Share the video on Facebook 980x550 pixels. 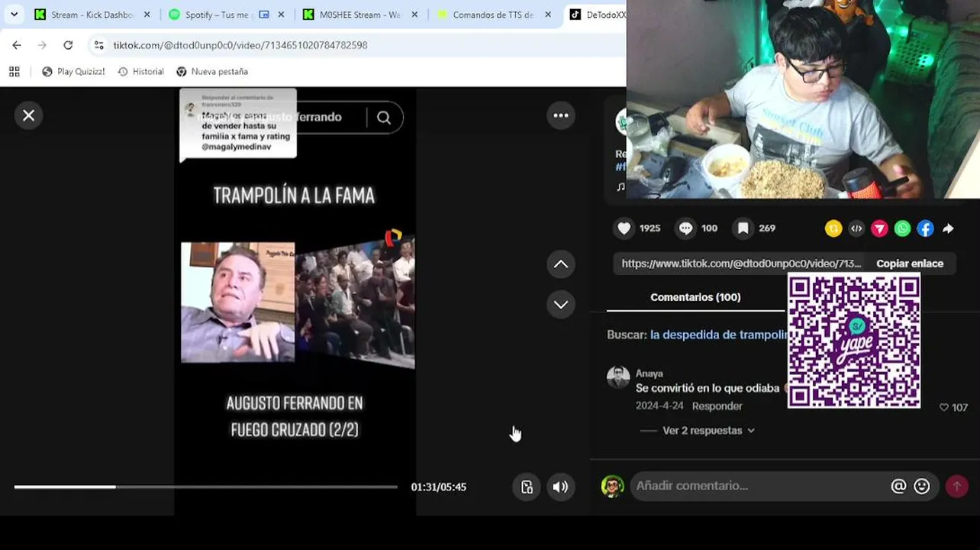click(925, 228)
